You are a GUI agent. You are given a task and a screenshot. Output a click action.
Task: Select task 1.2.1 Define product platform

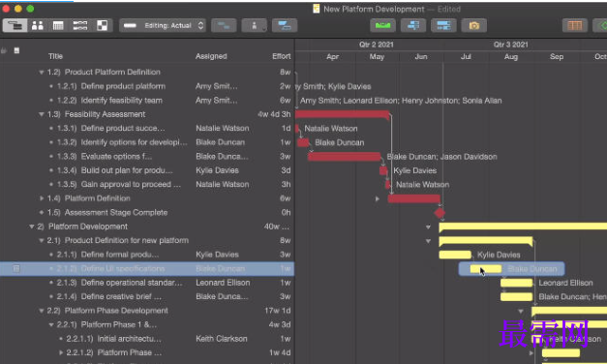pyautogui.click(x=123, y=86)
